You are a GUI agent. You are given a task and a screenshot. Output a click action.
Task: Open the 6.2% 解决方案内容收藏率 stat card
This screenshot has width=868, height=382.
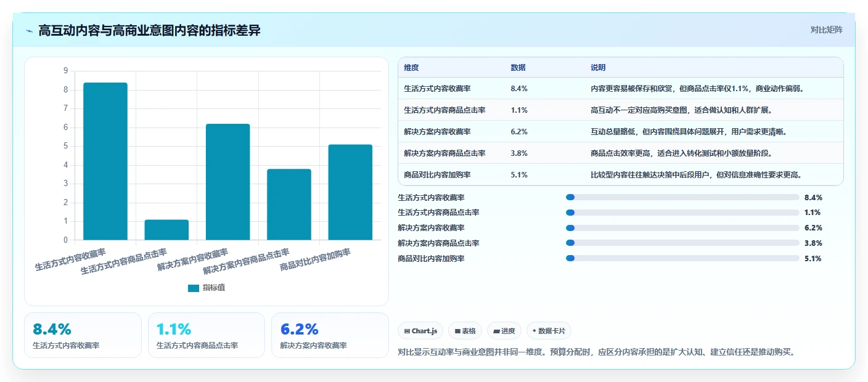click(330, 335)
